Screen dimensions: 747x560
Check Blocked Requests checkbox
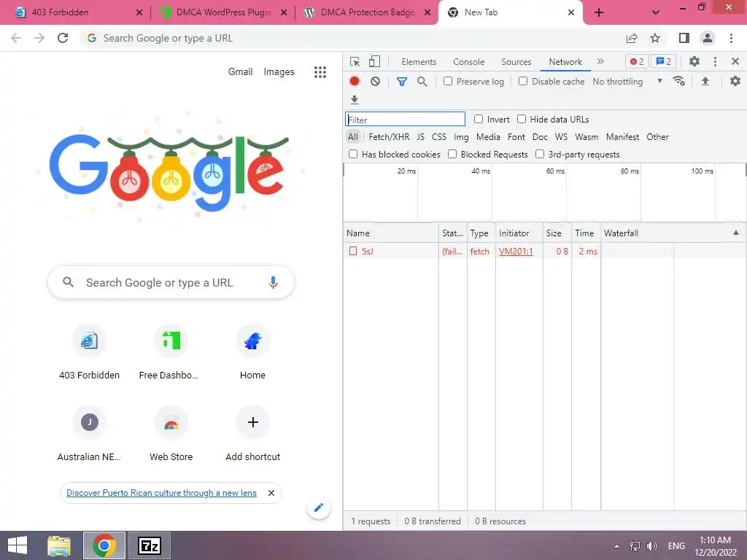coord(452,155)
